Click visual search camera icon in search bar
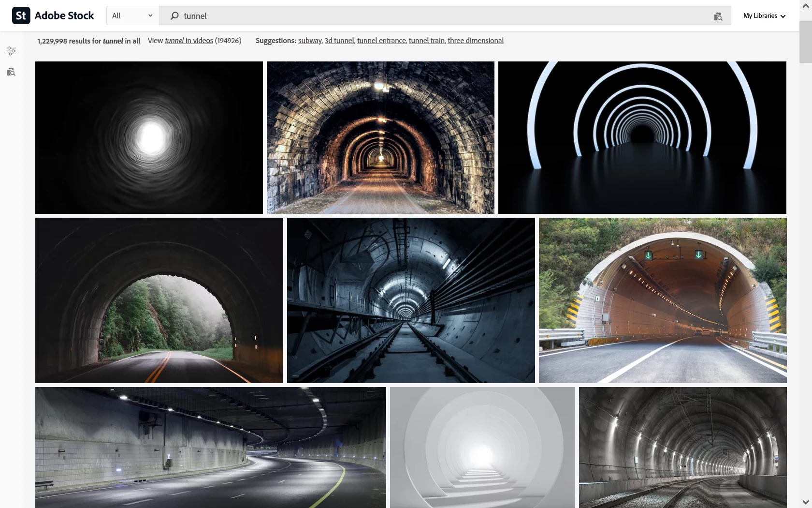Image resolution: width=812 pixels, height=508 pixels. click(718, 16)
